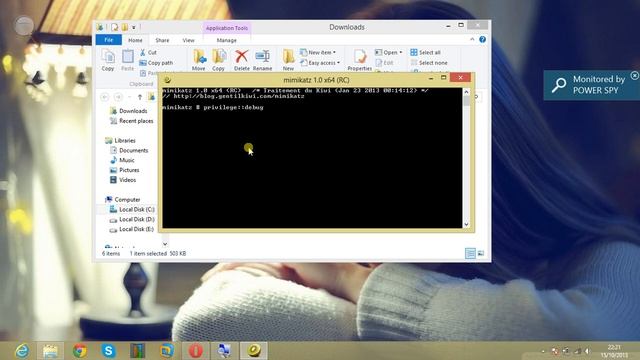Click Select all in the ribbon
The width and height of the screenshot is (640, 360).
(x=425, y=52)
